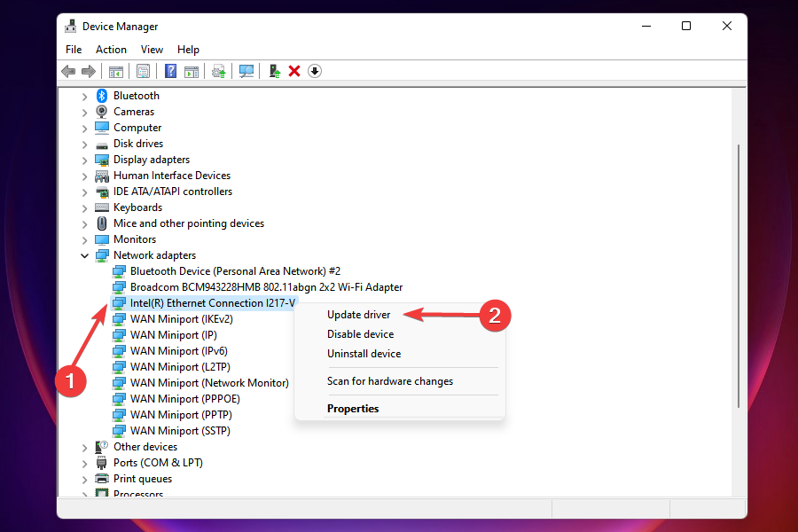Click the Bluetooth category icon

[102, 96]
